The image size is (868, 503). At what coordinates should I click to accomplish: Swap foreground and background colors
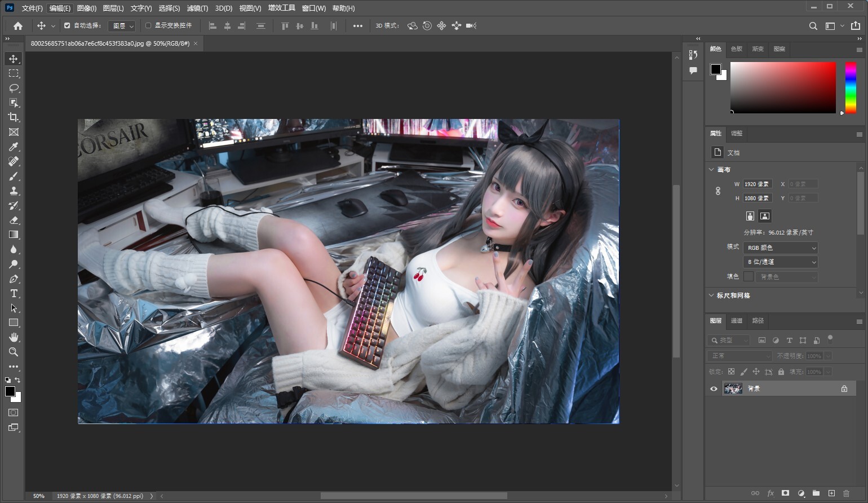tap(18, 380)
